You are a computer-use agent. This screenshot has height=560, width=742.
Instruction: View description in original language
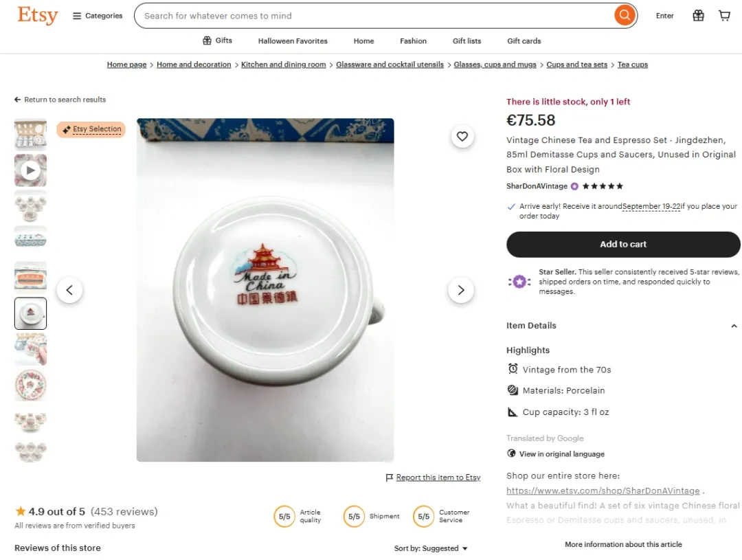pos(561,453)
